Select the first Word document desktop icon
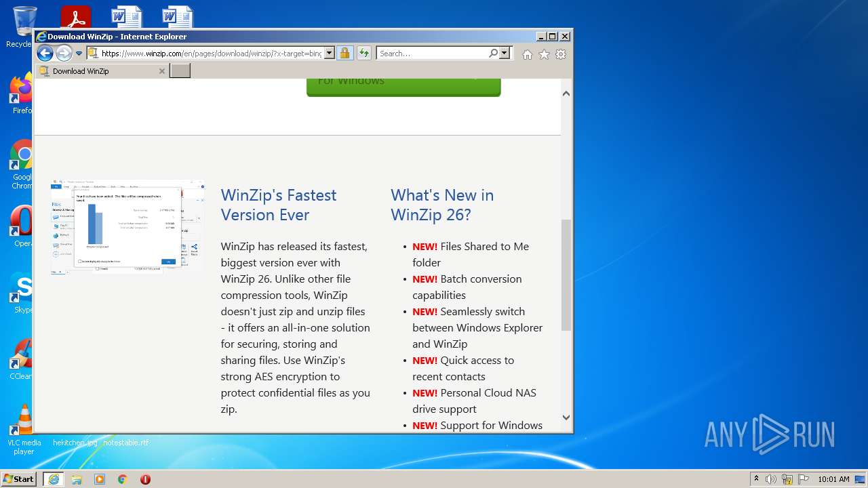Screen dimensions: 868x488 click(127, 18)
